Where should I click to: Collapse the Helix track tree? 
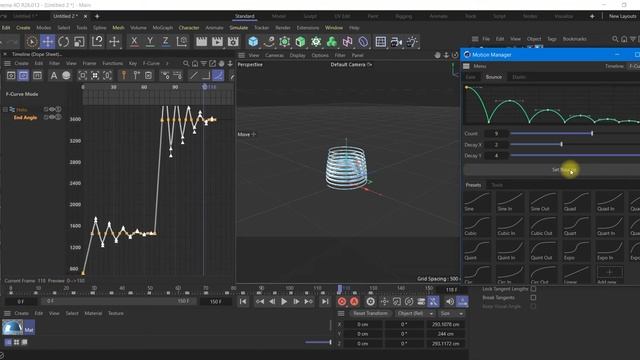point(5,109)
